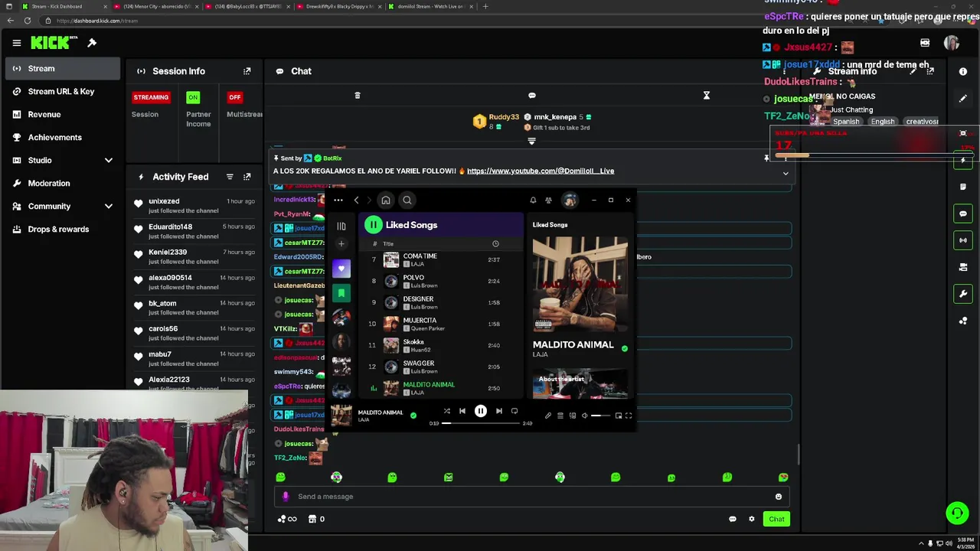Go back in Spotify navigation
980x551 pixels.
pyautogui.click(x=357, y=201)
